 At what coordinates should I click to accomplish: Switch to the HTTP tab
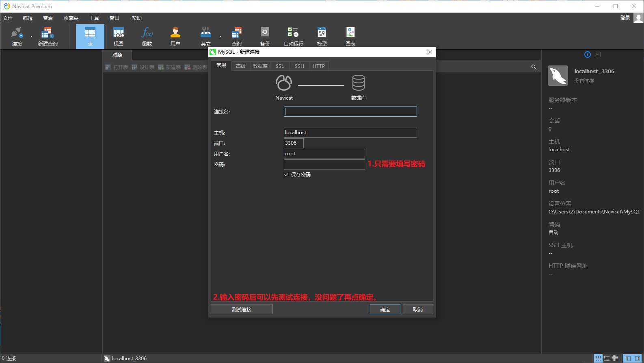click(x=319, y=66)
